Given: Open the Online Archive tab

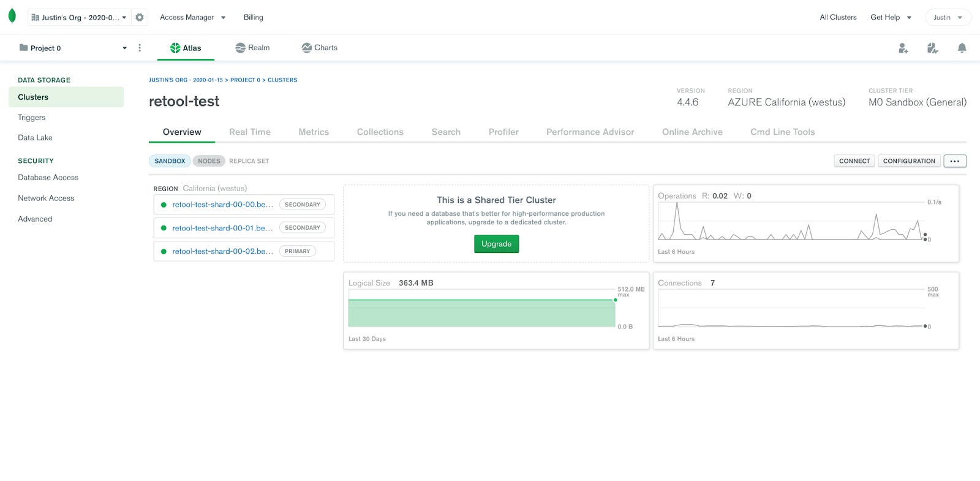Looking at the screenshot, I should coord(692,132).
